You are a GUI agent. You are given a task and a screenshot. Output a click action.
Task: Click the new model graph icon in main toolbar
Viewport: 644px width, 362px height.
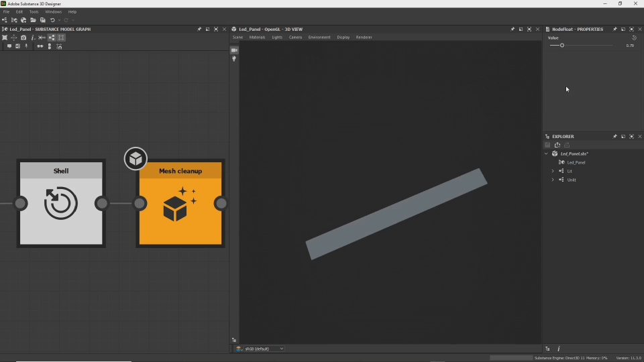click(x=14, y=20)
